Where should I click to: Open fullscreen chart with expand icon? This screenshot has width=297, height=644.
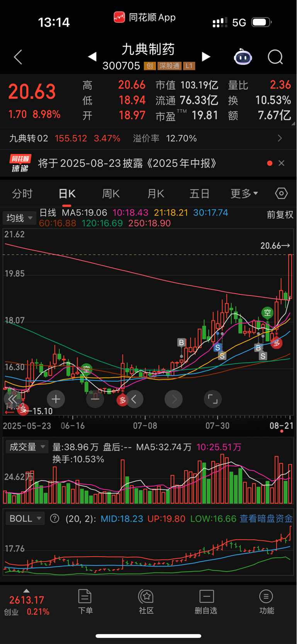click(213, 399)
